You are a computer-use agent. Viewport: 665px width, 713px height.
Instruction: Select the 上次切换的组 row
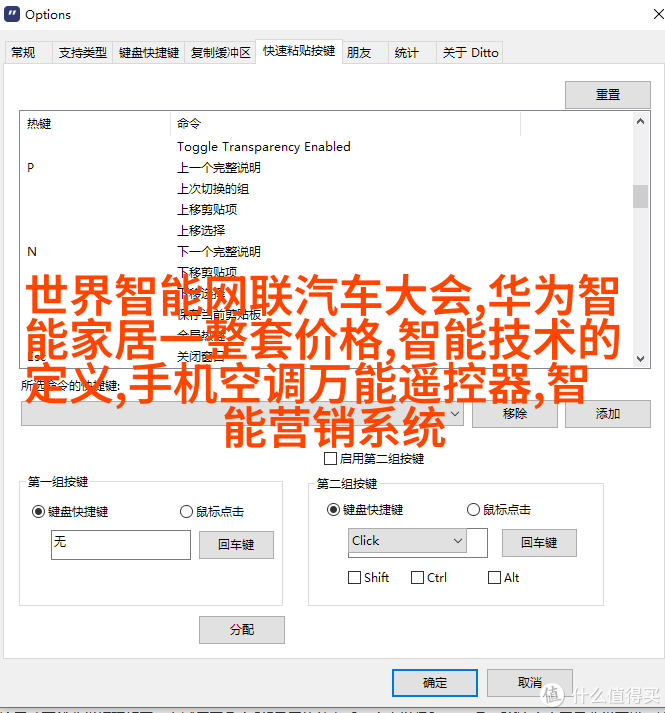[x=326, y=189]
